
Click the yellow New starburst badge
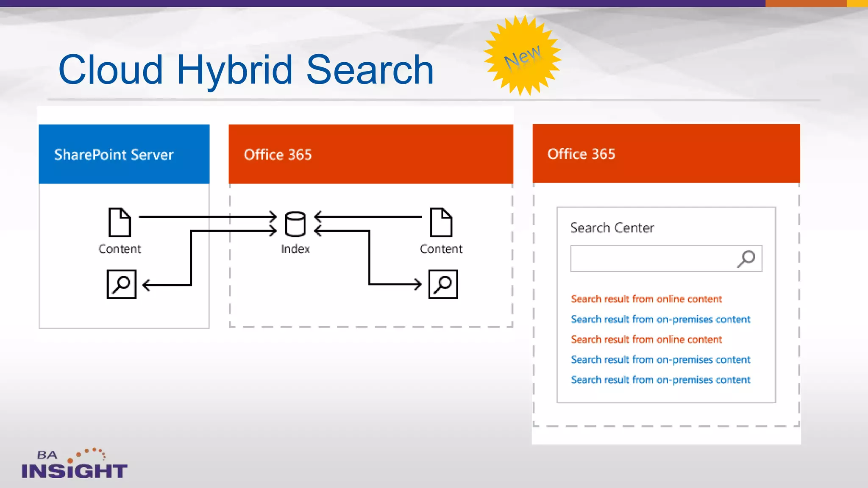pyautogui.click(x=523, y=55)
